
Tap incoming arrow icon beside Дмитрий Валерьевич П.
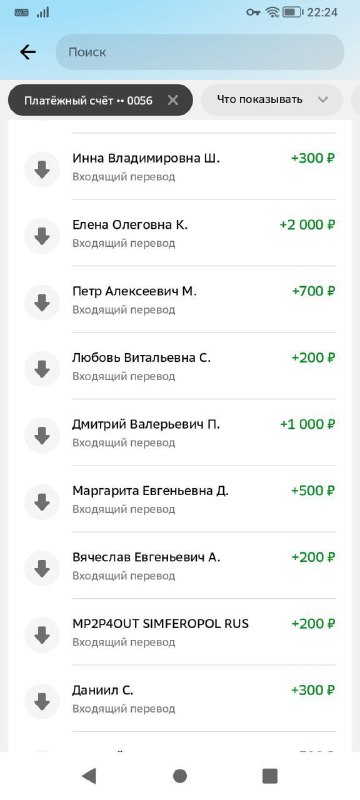click(x=42, y=436)
